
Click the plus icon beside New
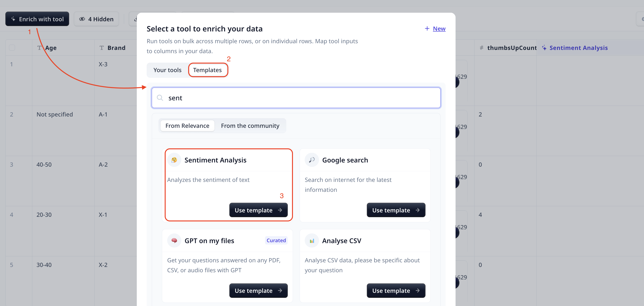coord(427,29)
